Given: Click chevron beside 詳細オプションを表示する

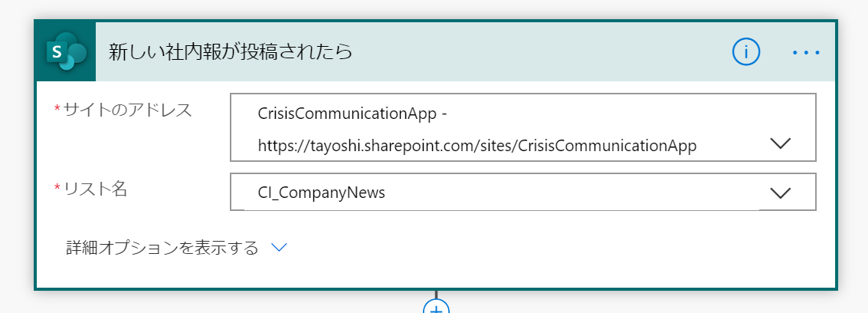Looking at the screenshot, I should pos(279,248).
